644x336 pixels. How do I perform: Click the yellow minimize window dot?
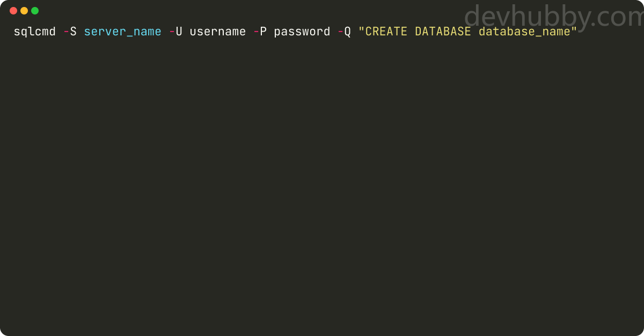click(x=24, y=11)
